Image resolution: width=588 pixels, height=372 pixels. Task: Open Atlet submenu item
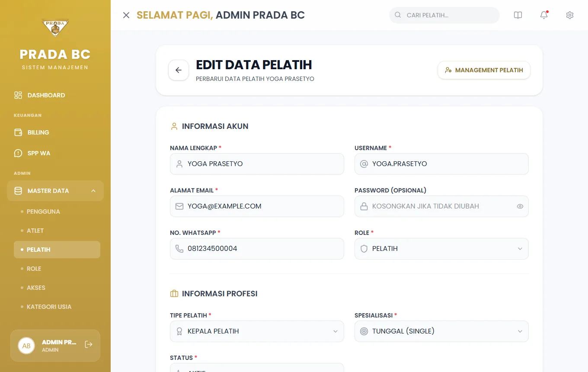(x=57, y=231)
